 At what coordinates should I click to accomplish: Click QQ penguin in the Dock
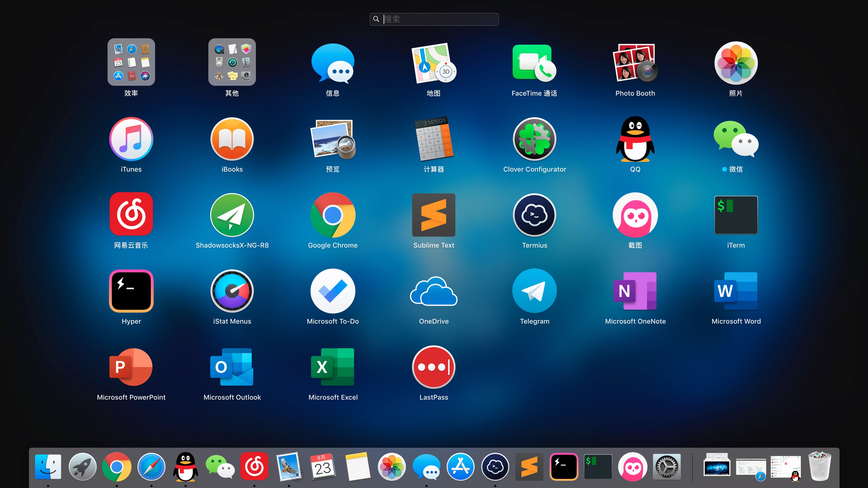pyautogui.click(x=185, y=467)
